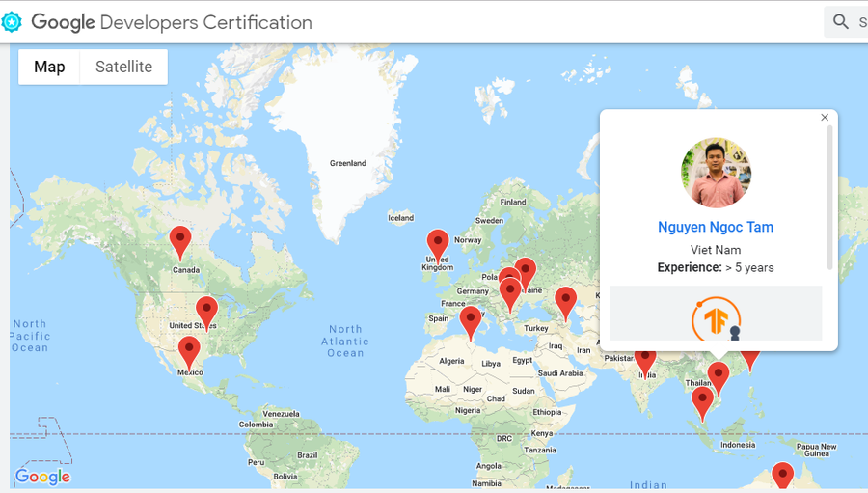Image resolution: width=868 pixels, height=493 pixels.
Task: Close the Nguyen Ngoc Tam info window
Action: pyautogui.click(x=825, y=118)
